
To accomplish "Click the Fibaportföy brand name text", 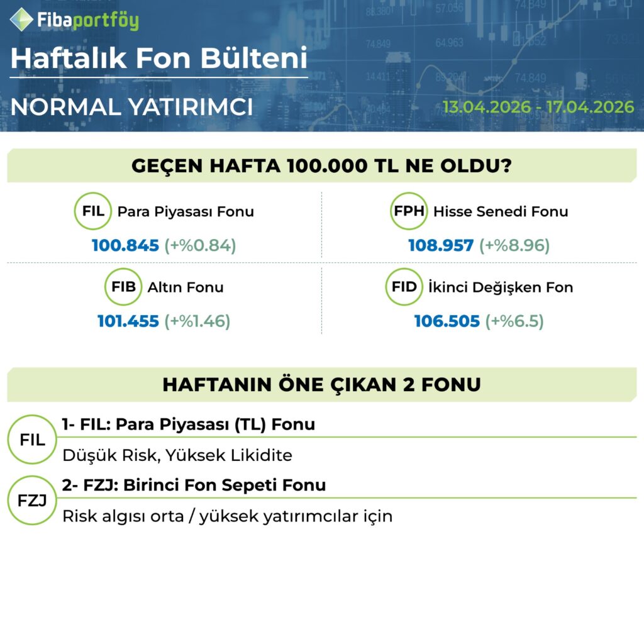I will [x=88, y=20].
